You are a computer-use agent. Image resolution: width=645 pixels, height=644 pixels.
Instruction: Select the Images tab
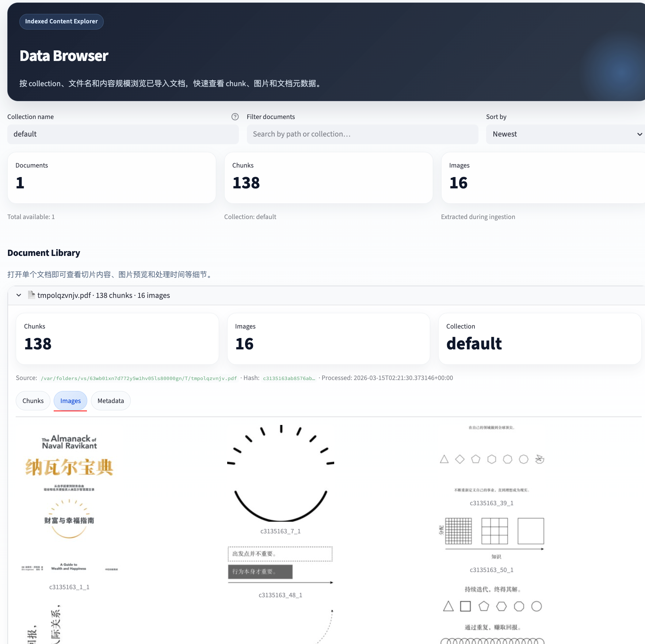[70, 400]
